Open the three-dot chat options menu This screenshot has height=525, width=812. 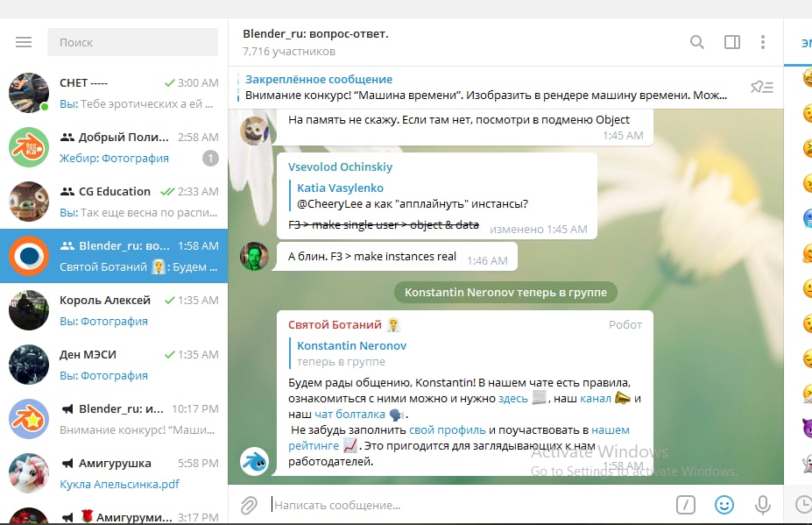763,42
